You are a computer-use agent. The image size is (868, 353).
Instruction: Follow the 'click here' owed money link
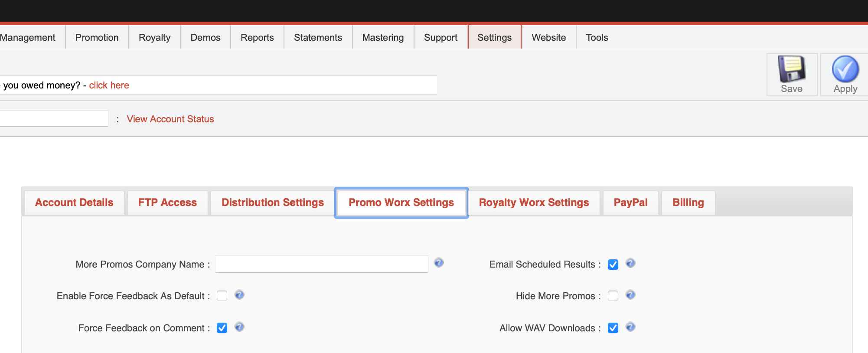[x=109, y=85]
